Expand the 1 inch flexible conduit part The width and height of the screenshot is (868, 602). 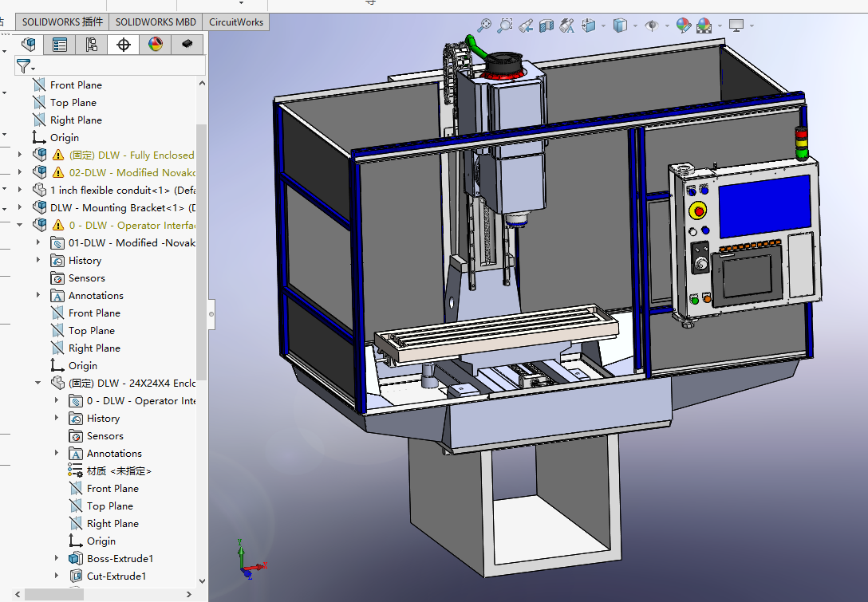click(x=20, y=190)
